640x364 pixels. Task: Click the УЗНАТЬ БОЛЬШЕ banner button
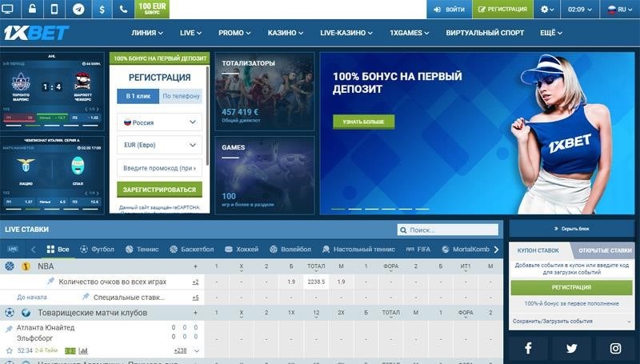[x=364, y=122]
